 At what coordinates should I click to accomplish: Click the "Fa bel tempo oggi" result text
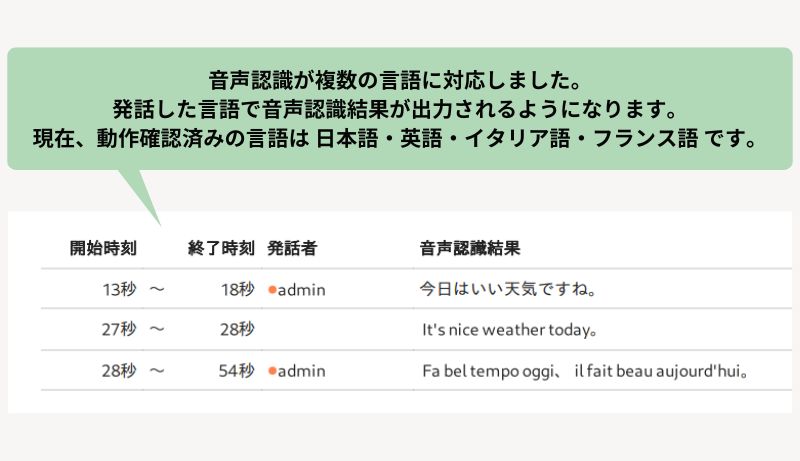(494, 371)
